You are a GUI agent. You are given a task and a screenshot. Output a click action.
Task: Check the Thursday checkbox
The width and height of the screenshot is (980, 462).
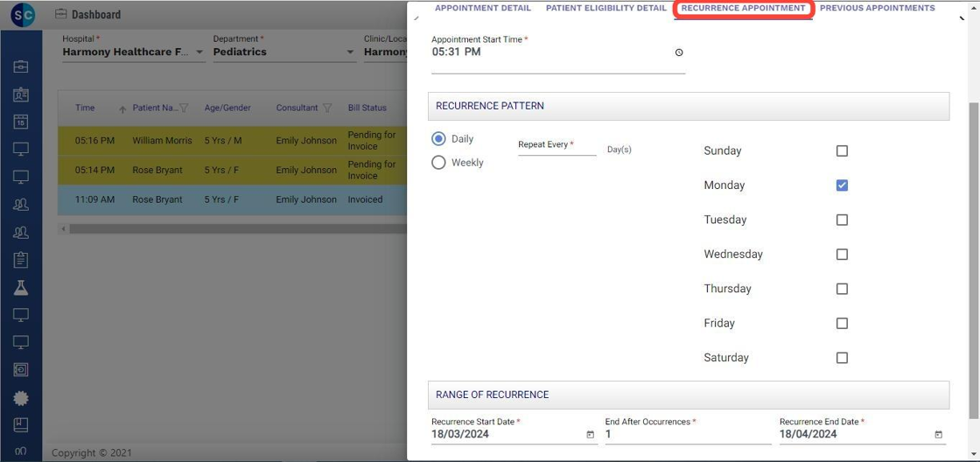pyautogui.click(x=842, y=289)
